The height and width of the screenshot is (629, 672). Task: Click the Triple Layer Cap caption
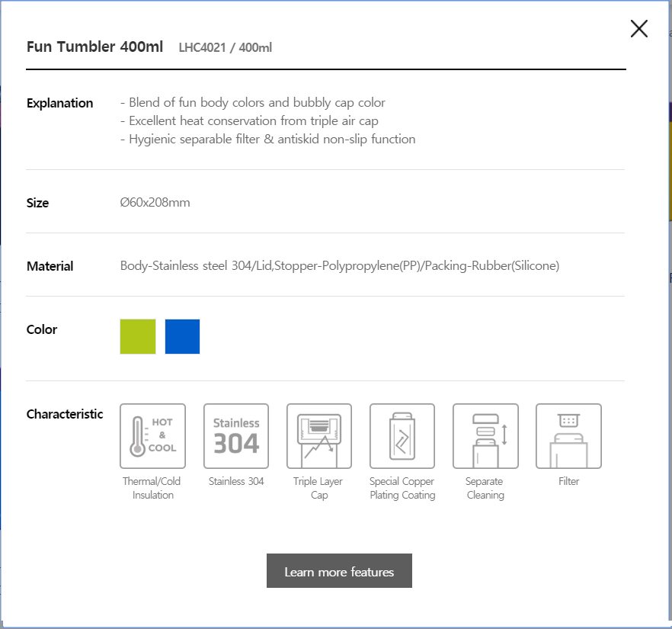pos(318,488)
